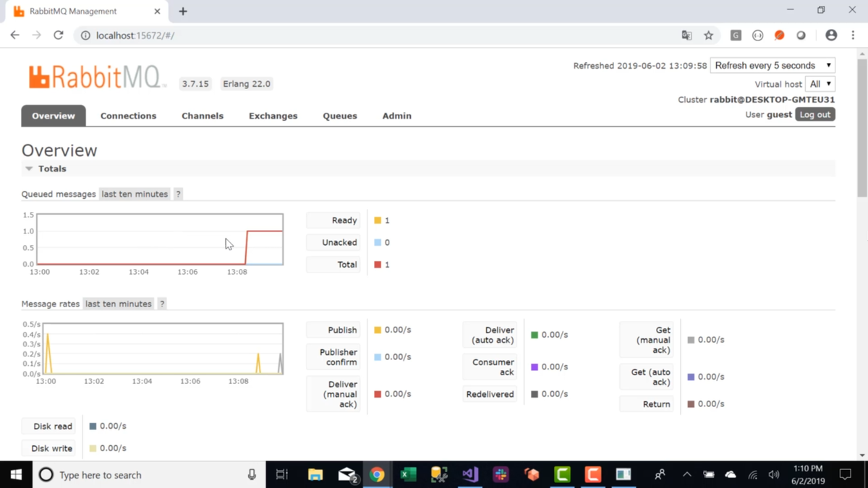
Task: Switch to the Exchanges tab
Action: tap(273, 116)
